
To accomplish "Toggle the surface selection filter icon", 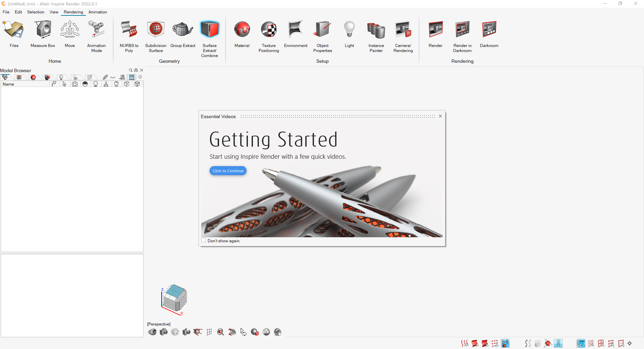I will [x=475, y=343].
